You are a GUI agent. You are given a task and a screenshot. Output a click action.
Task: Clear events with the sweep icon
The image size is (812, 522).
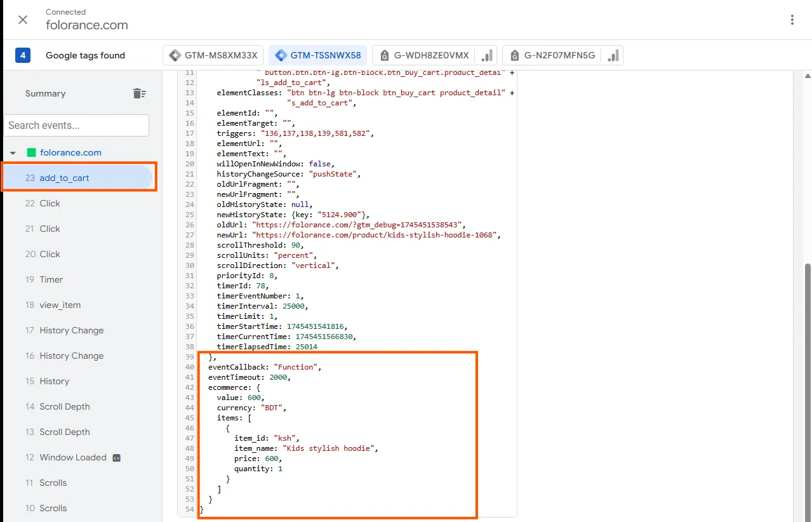[140, 93]
